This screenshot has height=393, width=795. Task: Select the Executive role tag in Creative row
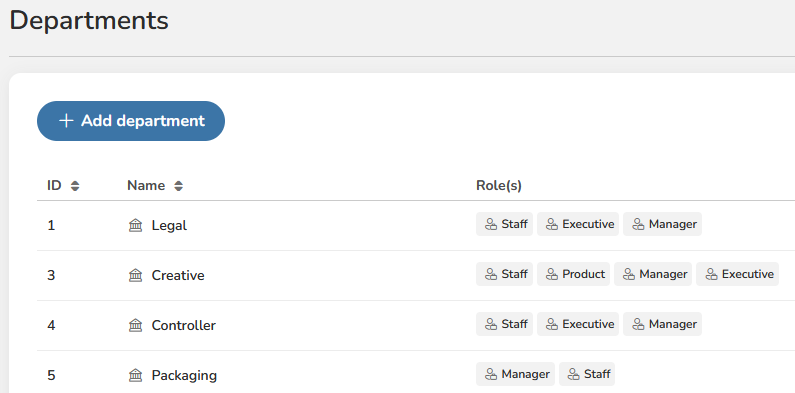(x=738, y=274)
